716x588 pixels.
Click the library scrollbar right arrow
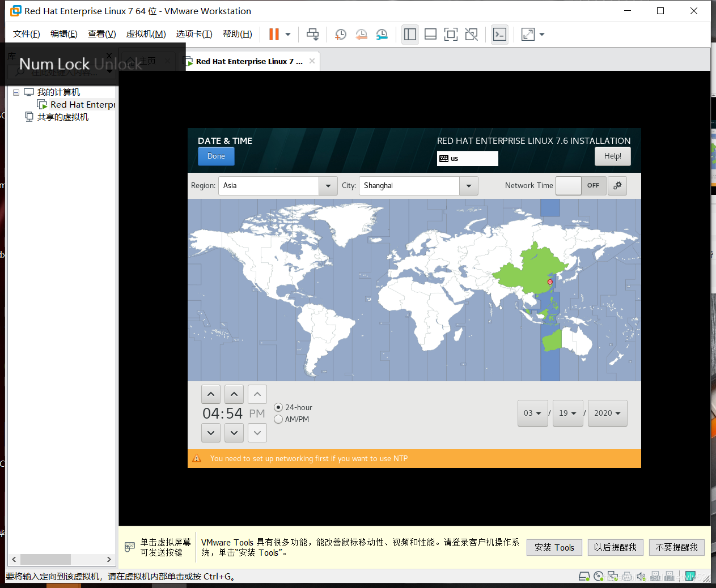coord(109,559)
